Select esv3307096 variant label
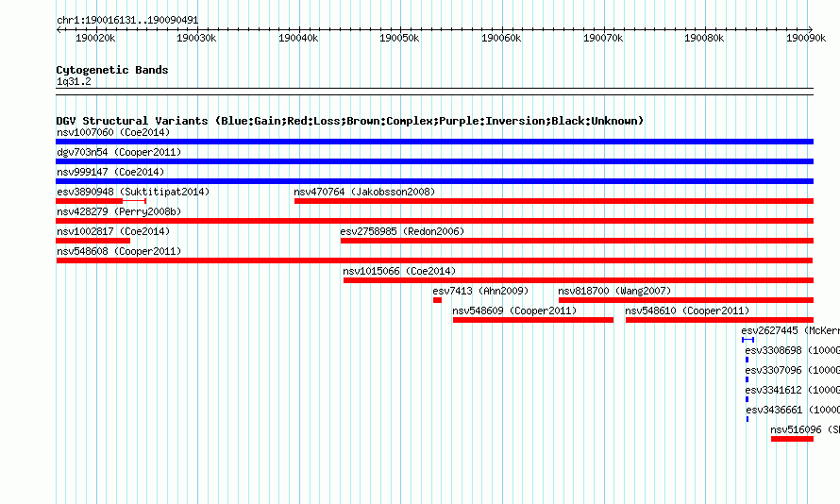The height and width of the screenshot is (504, 840). (x=792, y=370)
